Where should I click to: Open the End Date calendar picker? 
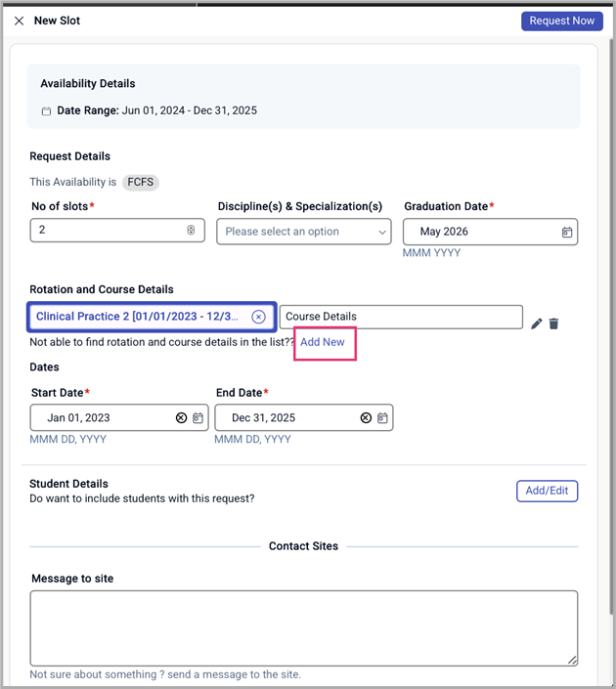pos(382,417)
